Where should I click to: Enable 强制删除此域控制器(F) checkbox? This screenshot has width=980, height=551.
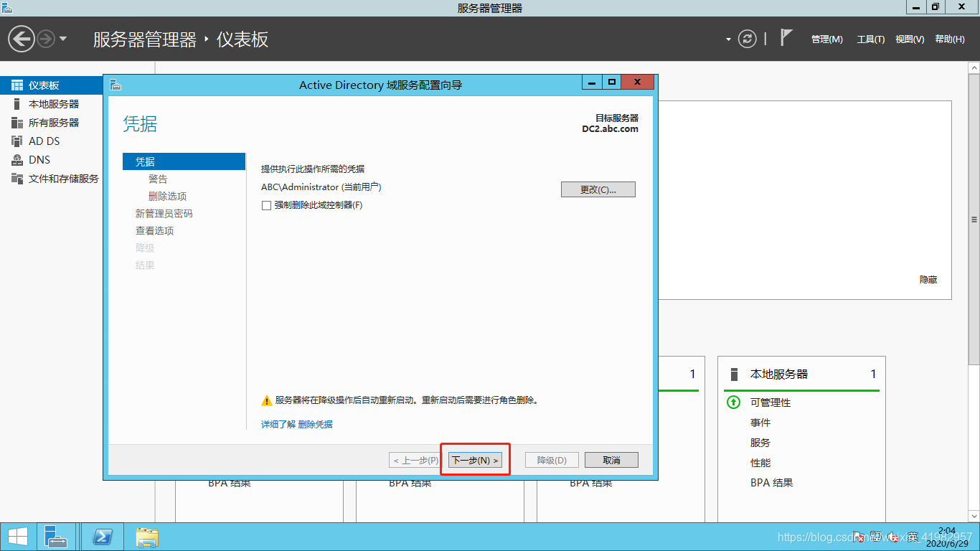pyautogui.click(x=267, y=205)
